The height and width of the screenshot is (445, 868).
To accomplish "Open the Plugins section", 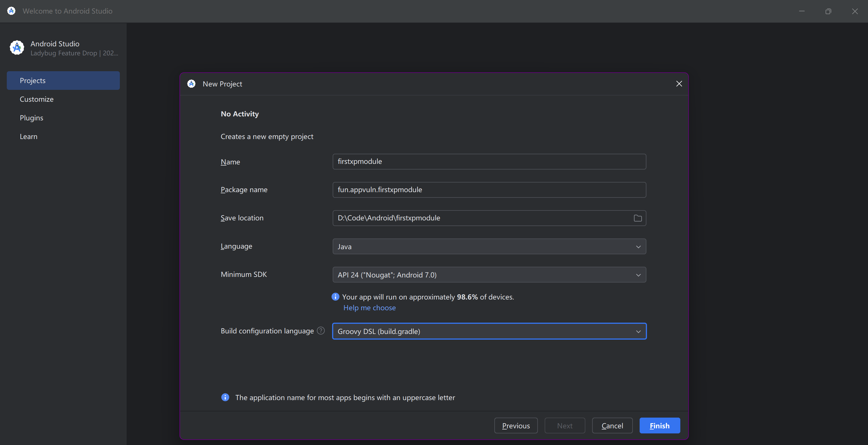I will pyautogui.click(x=63, y=118).
